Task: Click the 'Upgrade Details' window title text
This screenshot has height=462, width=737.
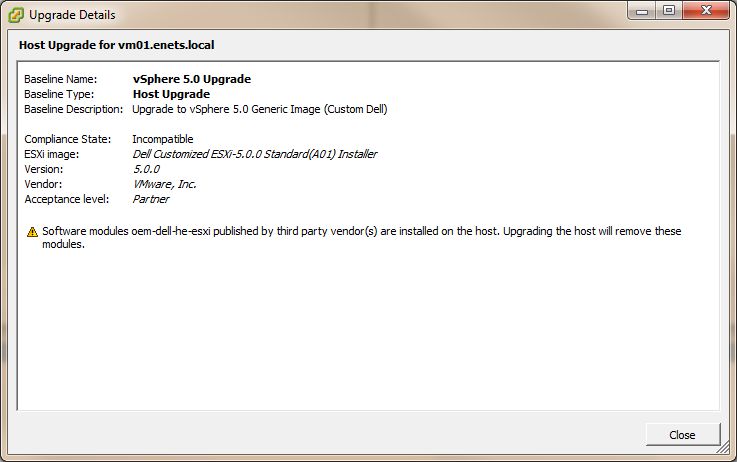Action: pos(72,15)
